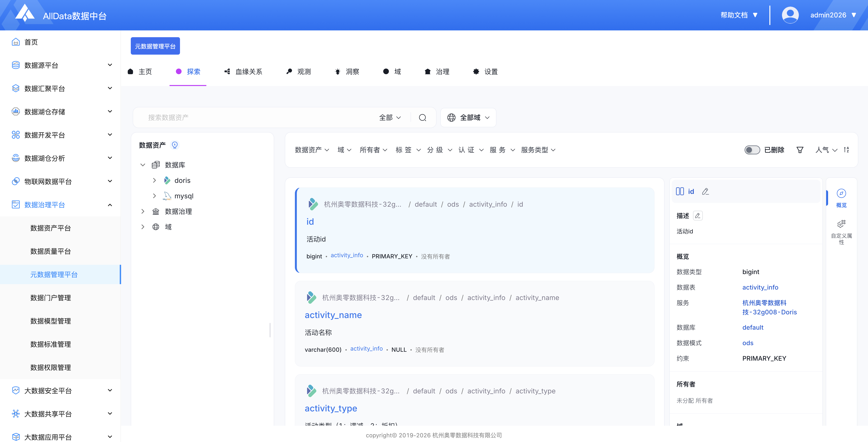The height and width of the screenshot is (442, 868).
Task: Click the 数据汇聚平台 layers icon
Action: coord(15,88)
